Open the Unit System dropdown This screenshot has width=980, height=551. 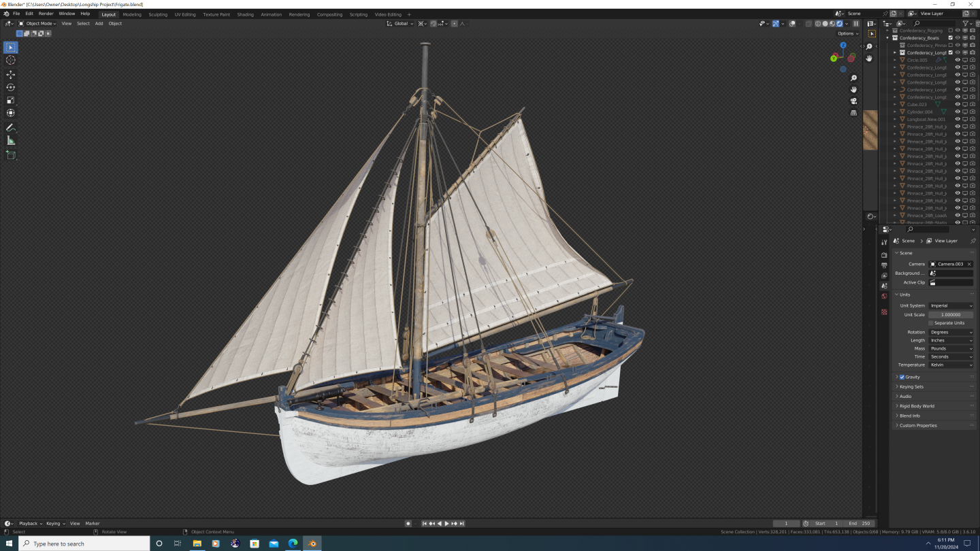coord(951,305)
